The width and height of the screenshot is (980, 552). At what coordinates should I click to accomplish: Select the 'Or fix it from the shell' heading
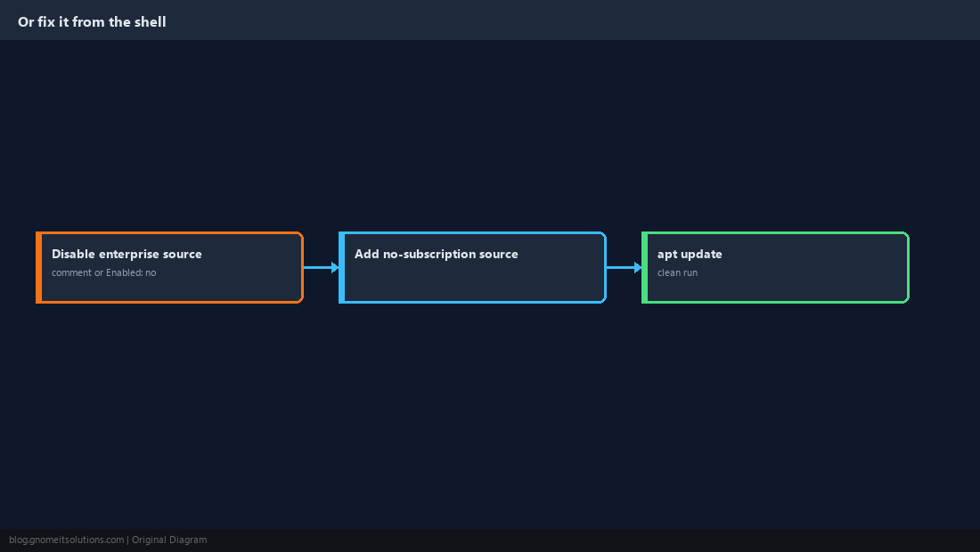point(92,22)
